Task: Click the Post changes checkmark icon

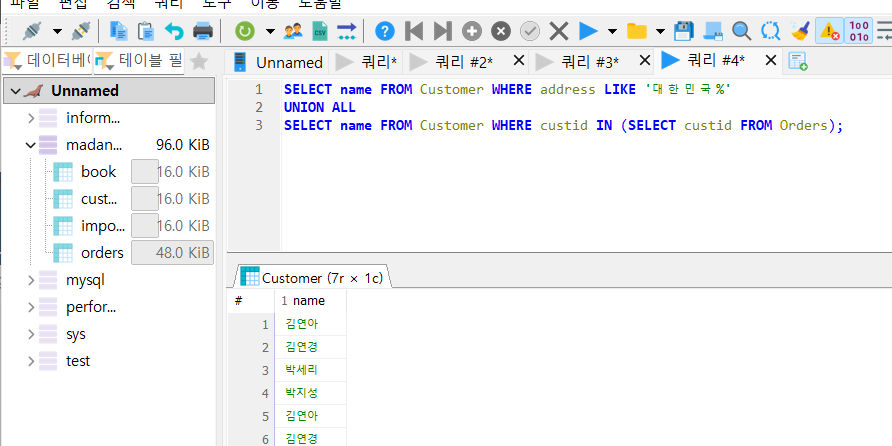Action: coord(530,31)
